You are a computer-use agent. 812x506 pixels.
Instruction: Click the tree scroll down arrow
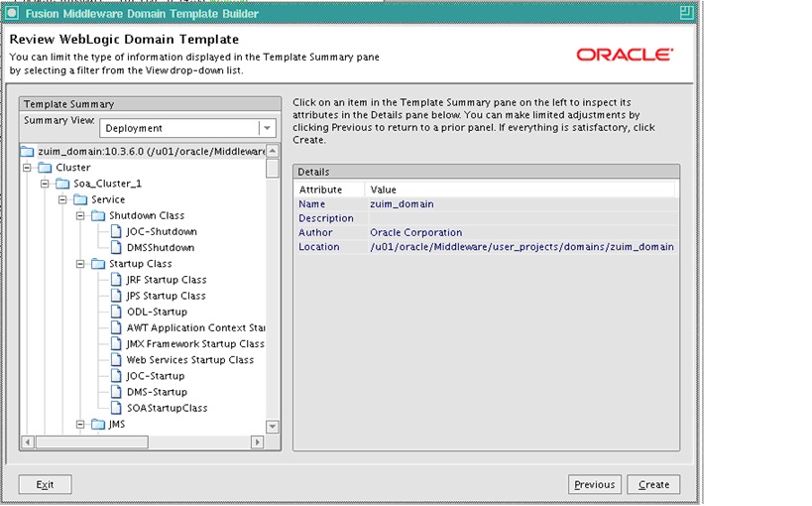pos(273,427)
